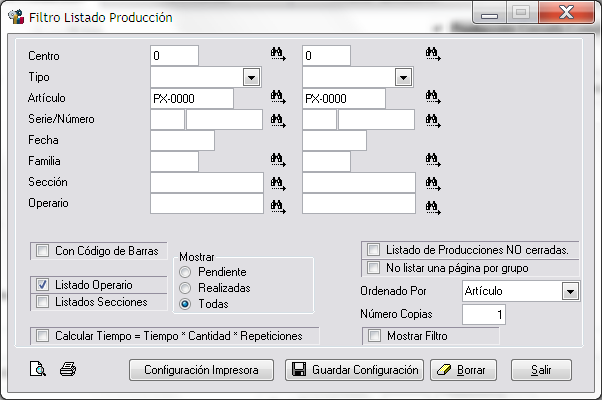Tick Listado de Producciones NO cerradas

tap(373, 250)
